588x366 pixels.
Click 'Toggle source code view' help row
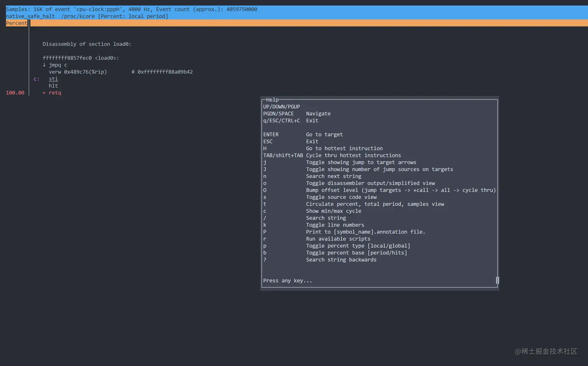point(320,198)
